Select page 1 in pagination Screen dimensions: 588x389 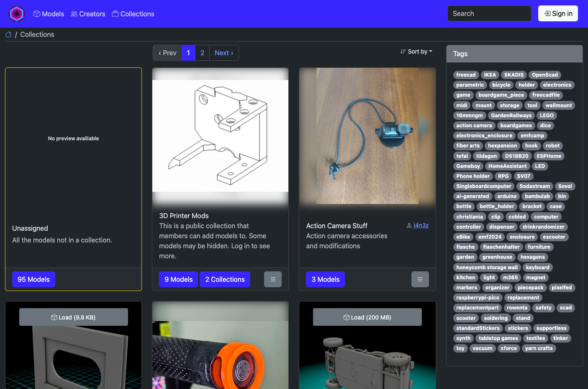coord(188,53)
